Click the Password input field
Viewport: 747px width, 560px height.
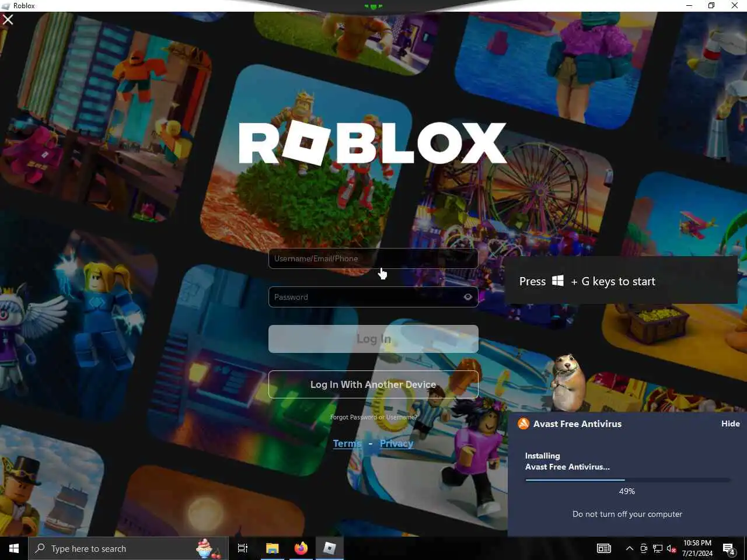click(x=373, y=297)
